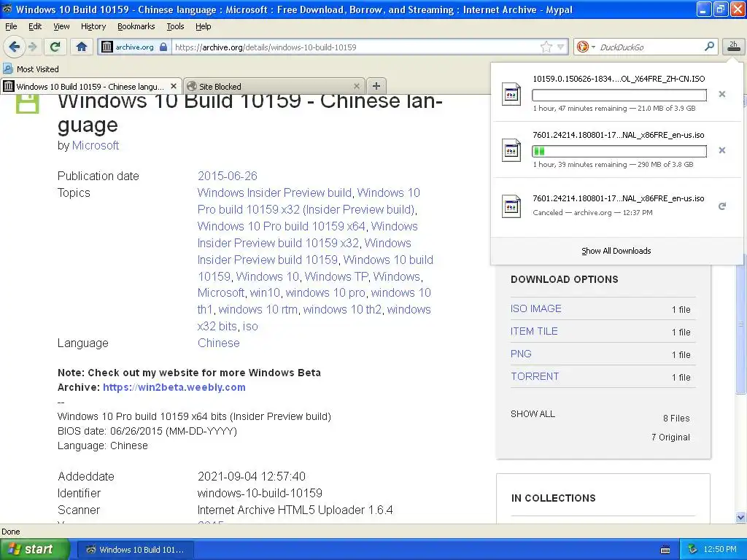Expand SHOW ALL download files
This screenshot has width=747, height=560.
coord(533,414)
